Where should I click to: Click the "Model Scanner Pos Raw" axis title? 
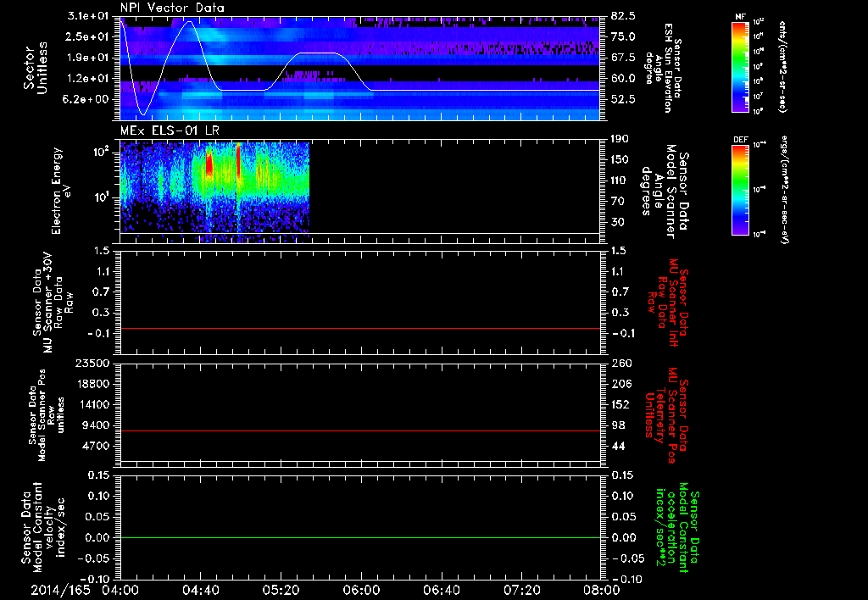pyautogui.click(x=46, y=414)
